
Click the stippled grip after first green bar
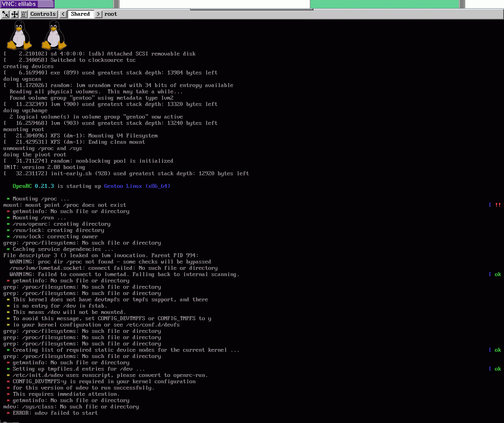tap(116, 4)
